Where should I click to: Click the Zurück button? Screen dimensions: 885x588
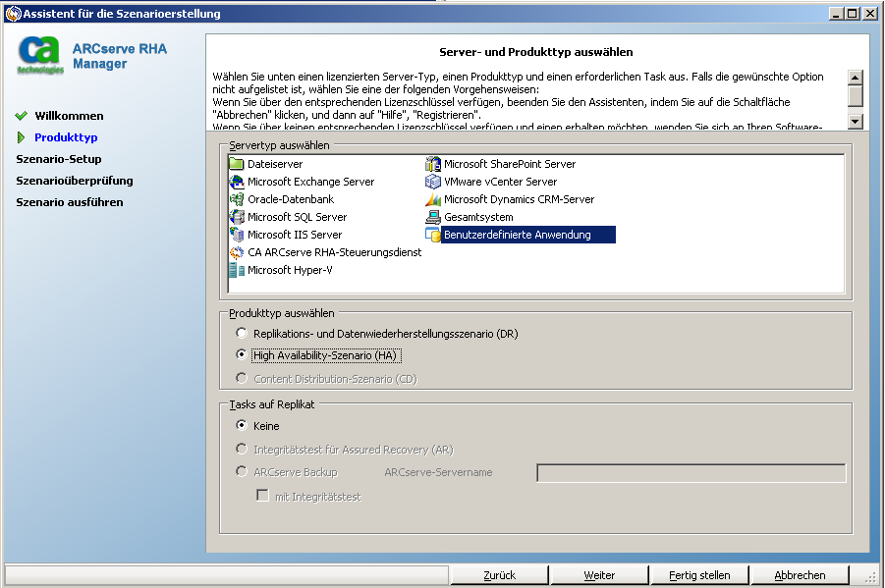pyautogui.click(x=500, y=575)
